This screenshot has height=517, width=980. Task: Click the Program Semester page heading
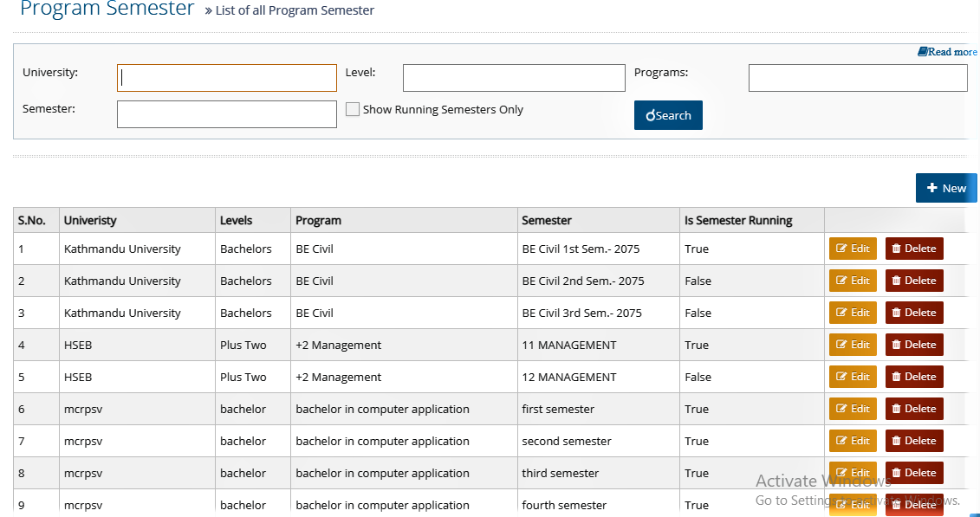(107, 9)
